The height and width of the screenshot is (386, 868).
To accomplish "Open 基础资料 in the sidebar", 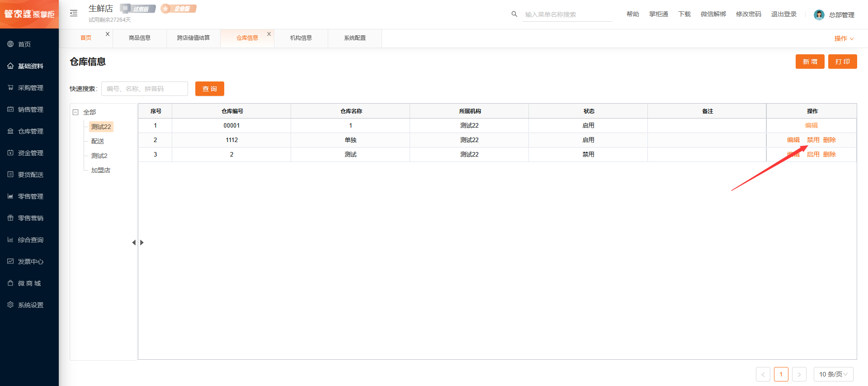I will point(29,66).
